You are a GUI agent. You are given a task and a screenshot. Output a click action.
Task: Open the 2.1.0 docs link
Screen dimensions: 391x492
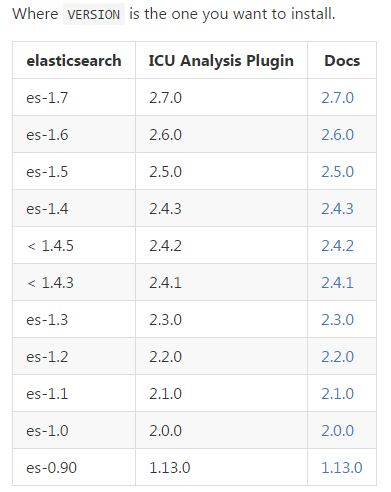point(337,394)
